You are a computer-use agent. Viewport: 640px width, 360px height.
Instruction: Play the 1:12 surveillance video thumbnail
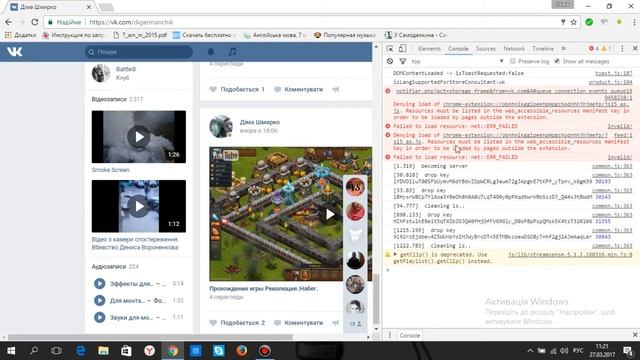click(139, 206)
